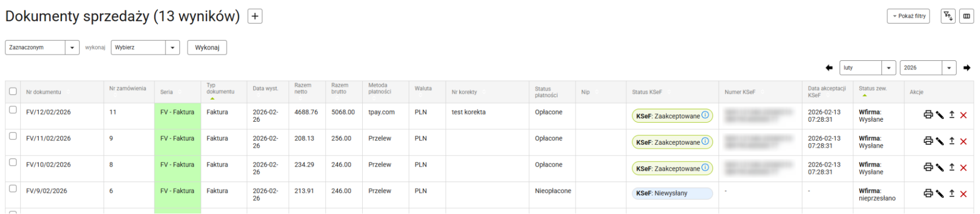Show KSeF info for invoice FV/12/02/2026
This screenshot has width=980, height=214.
(x=705, y=115)
